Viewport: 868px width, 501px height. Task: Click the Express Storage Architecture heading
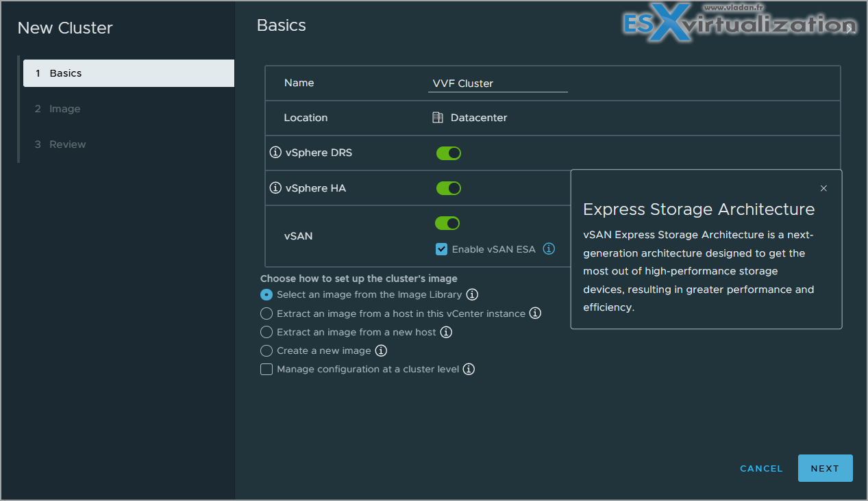point(699,209)
